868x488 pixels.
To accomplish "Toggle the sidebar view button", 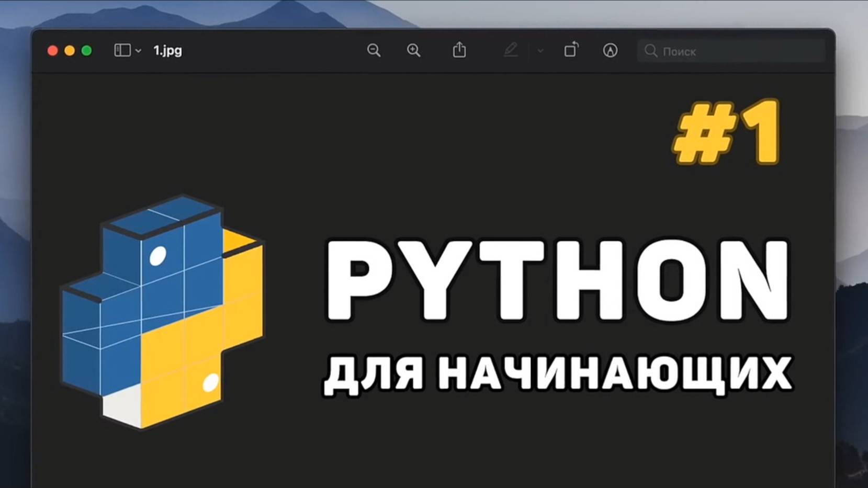I will tap(122, 50).
